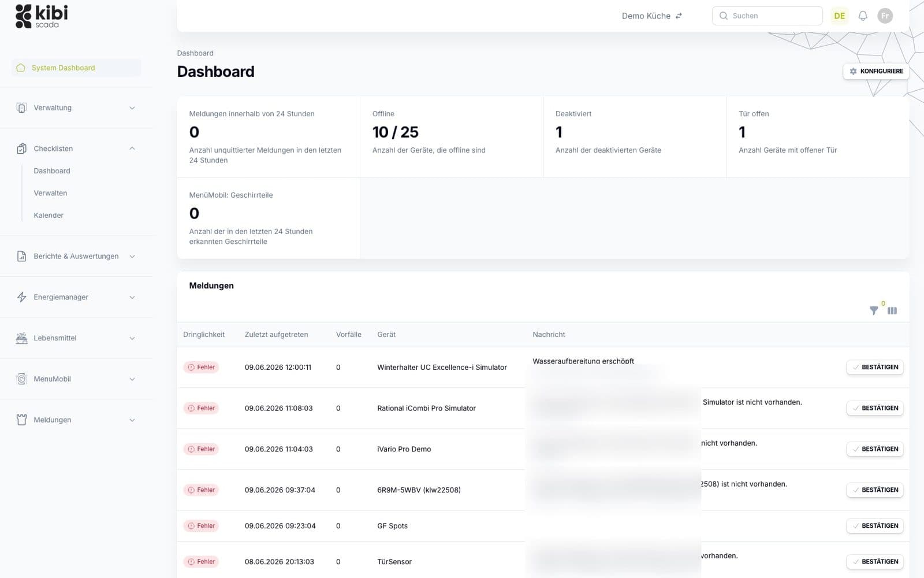Switch language via DE badge
Screen dimensions: 924x578
(840, 16)
